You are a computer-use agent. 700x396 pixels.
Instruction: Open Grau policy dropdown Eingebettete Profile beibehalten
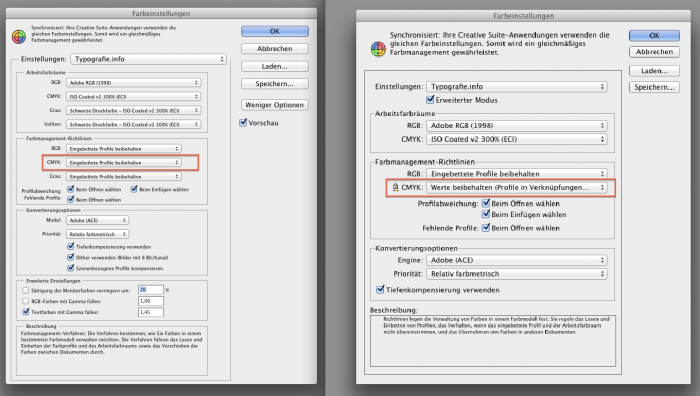[124, 176]
